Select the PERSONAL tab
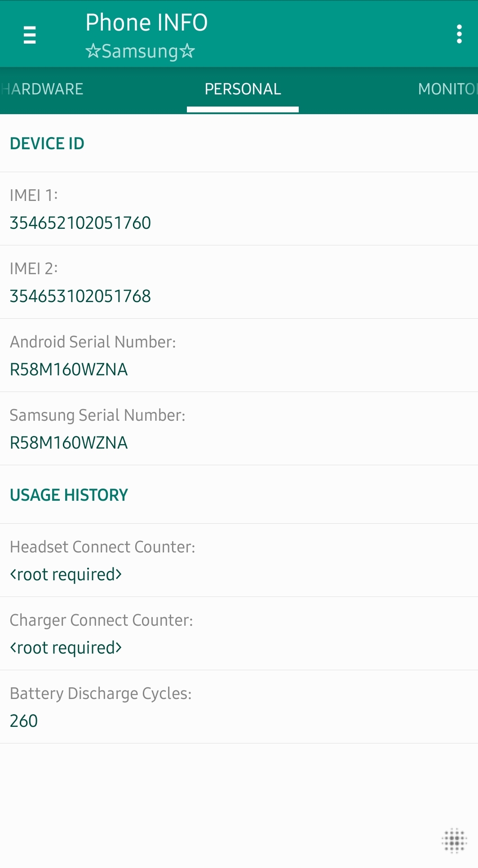 pyautogui.click(x=243, y=89)
